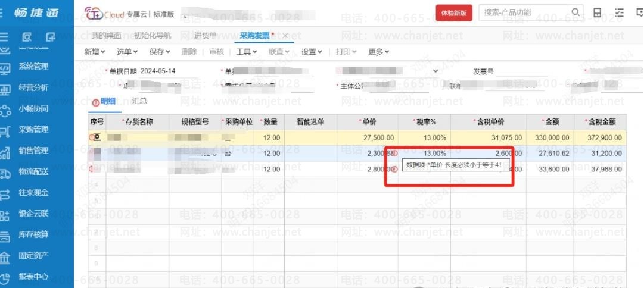Click the 小畅协同 collaboration icon
The image size is (644, 288).
click(x=5, y=109)
